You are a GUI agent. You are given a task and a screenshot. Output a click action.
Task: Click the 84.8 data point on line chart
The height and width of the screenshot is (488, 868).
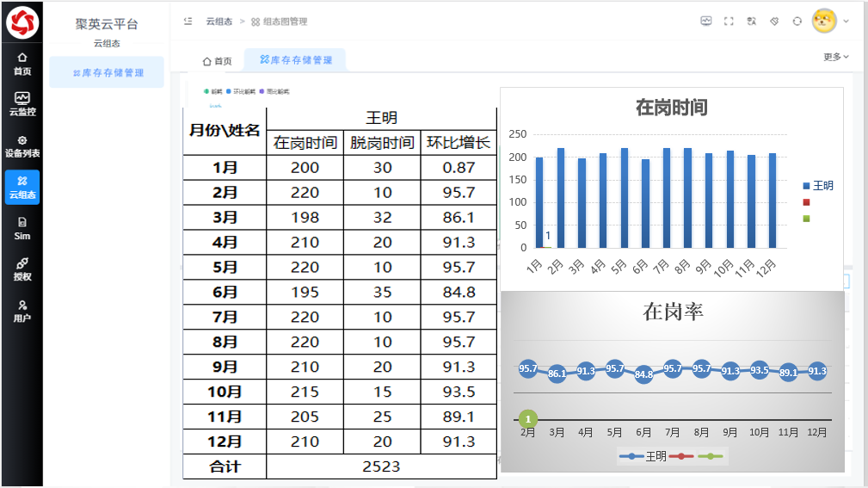coord(643,374)
